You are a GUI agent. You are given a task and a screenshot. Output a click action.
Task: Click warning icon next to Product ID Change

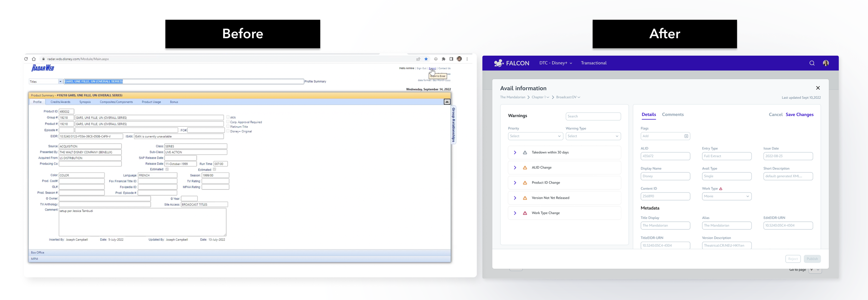point(525,183)
